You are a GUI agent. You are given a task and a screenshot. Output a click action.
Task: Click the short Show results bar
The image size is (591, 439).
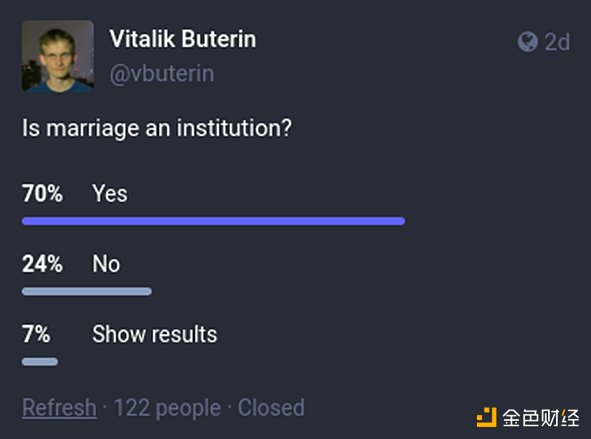tap(40, 362)
